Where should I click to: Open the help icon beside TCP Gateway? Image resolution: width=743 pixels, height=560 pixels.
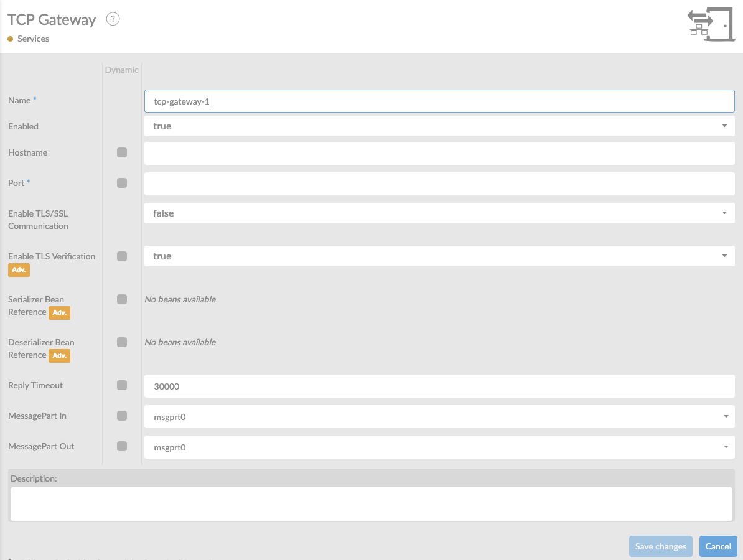[x=113, y=19]
